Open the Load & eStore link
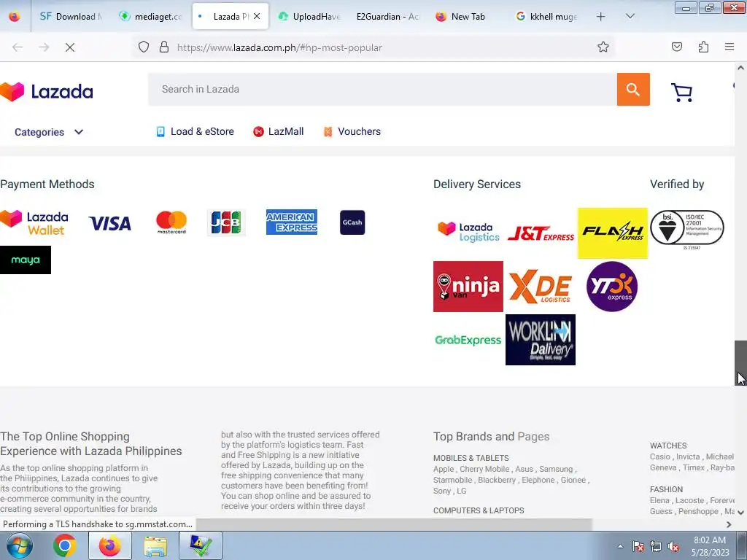Screen dimensions: 747x560 (195, 131)
